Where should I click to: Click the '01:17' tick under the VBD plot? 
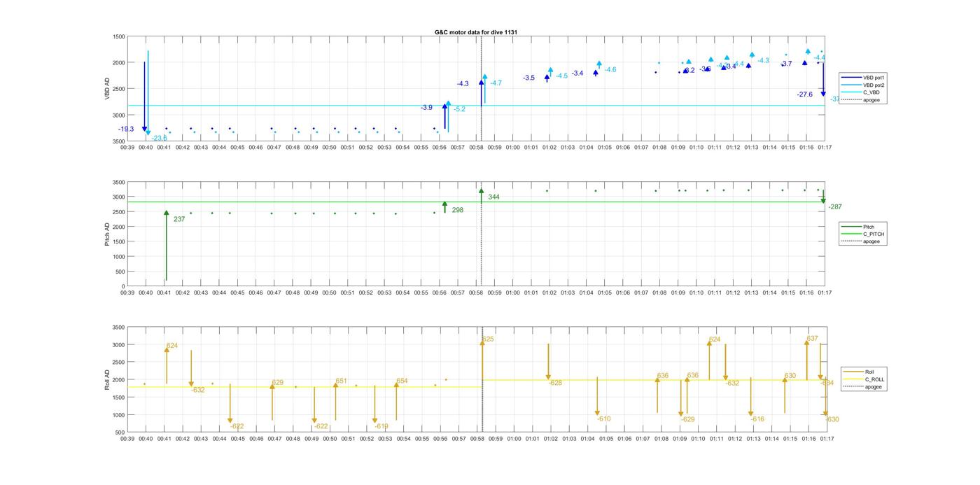tap(825, 148)
